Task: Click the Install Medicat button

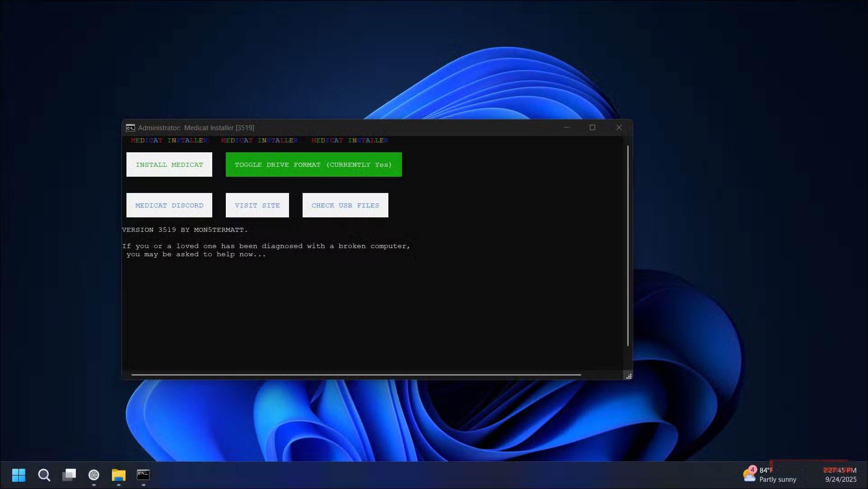Action: (169, 165)
